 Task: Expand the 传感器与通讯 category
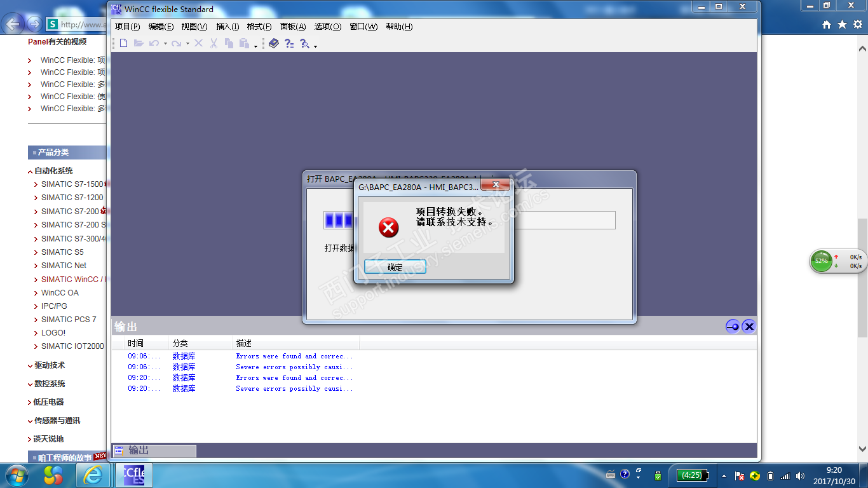30,421
